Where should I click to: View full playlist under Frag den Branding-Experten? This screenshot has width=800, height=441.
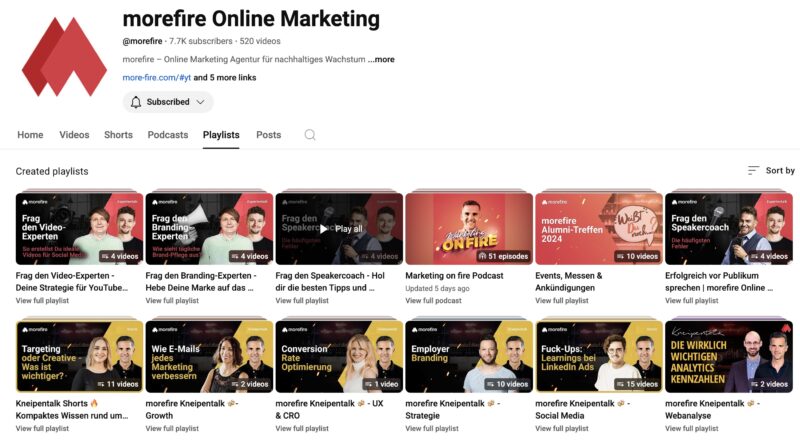(172, 301)
